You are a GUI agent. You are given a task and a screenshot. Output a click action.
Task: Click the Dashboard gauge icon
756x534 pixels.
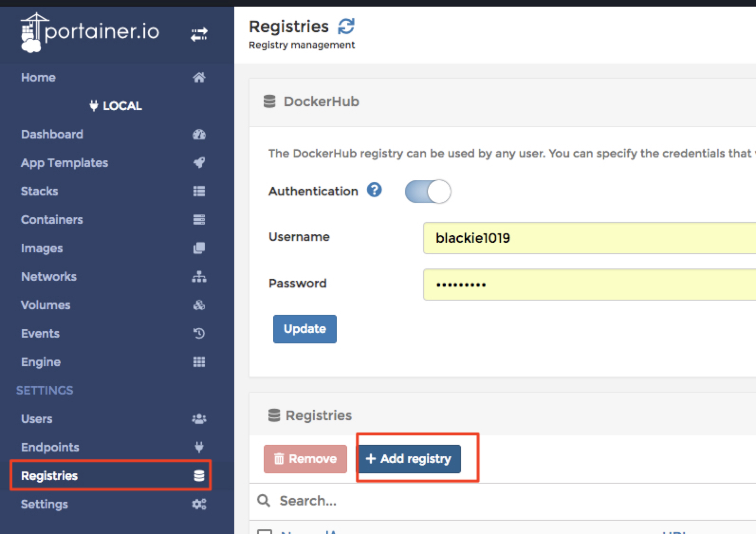199,135
